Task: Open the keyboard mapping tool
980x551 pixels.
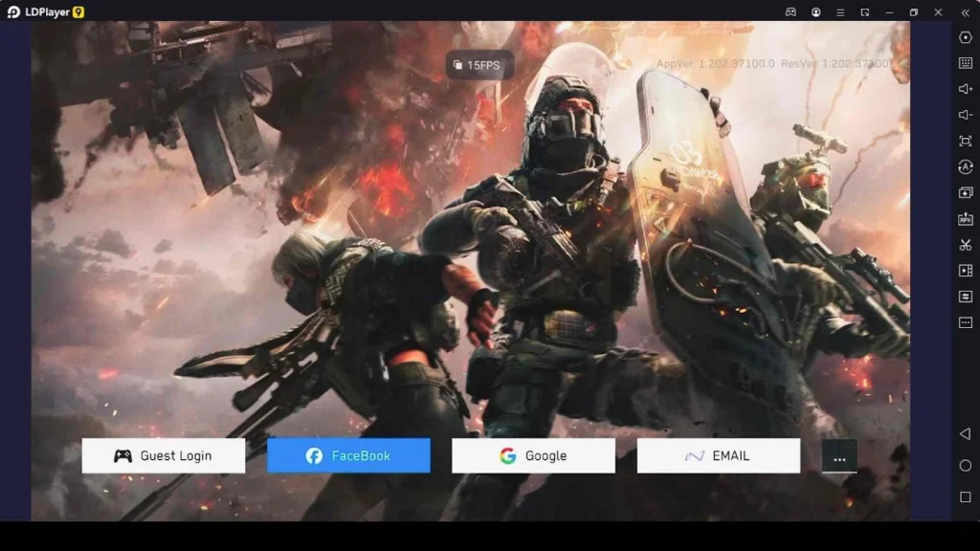Action: click(x=965, y=63)
